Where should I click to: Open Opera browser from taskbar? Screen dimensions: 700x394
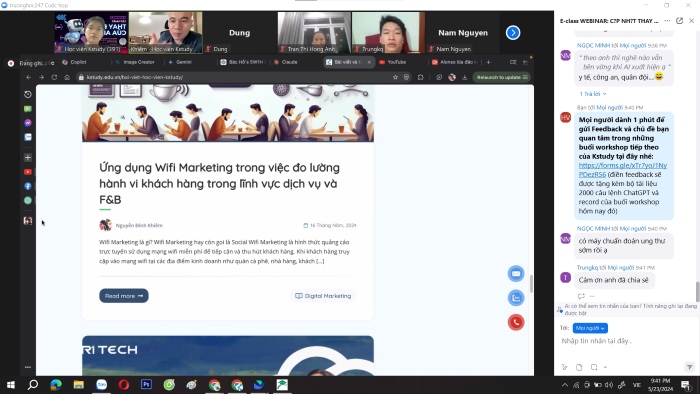124,385
